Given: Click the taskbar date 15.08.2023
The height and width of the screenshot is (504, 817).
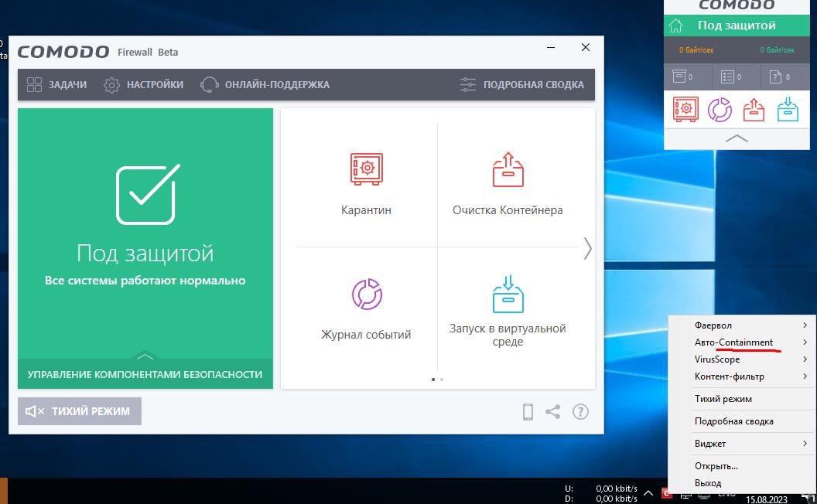Looking at the screenshot, I should 767,499.
